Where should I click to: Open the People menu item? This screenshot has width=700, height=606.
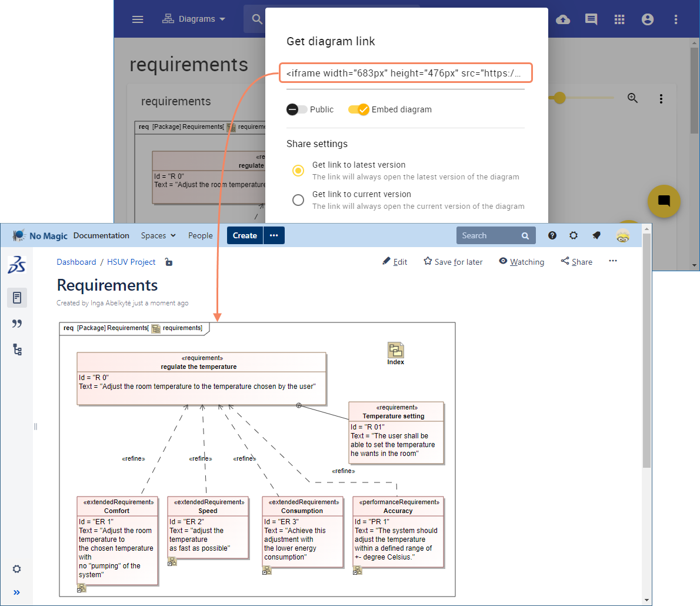point(201,235)
